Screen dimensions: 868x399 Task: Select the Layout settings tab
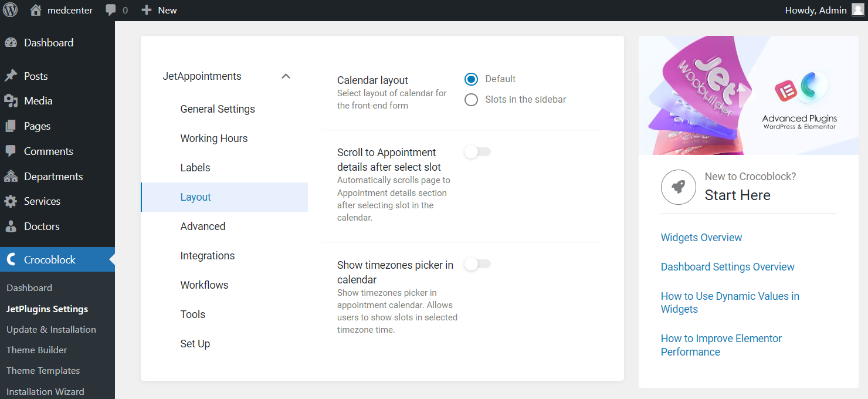click(224, 197)
